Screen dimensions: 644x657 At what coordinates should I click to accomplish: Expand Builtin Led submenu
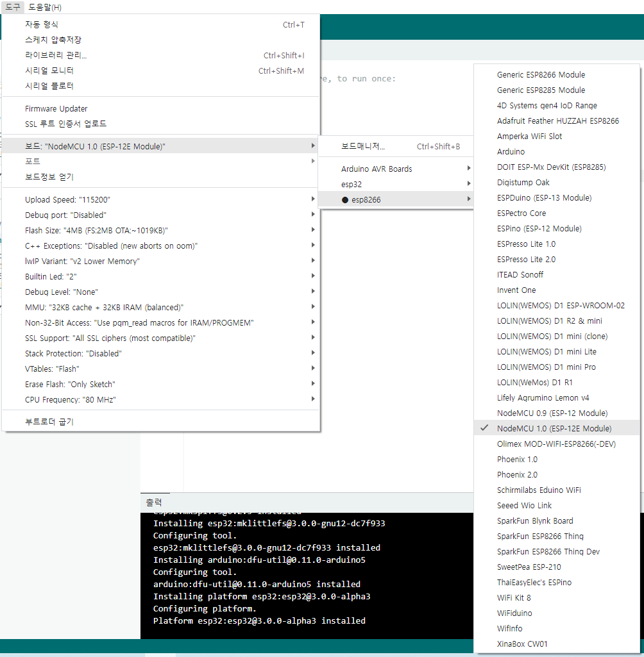pyautogui.click(x=161, y=276)
